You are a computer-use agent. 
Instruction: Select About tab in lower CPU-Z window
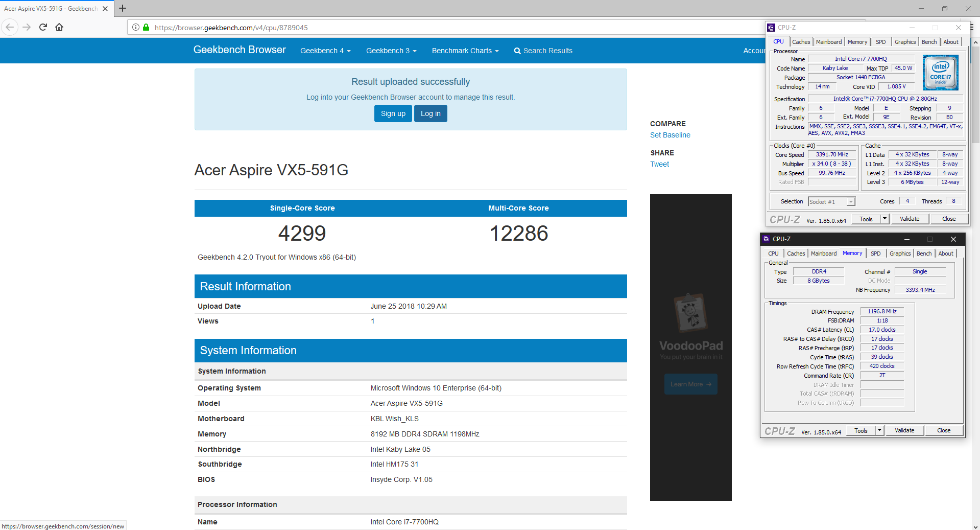(x=945, y=254)
